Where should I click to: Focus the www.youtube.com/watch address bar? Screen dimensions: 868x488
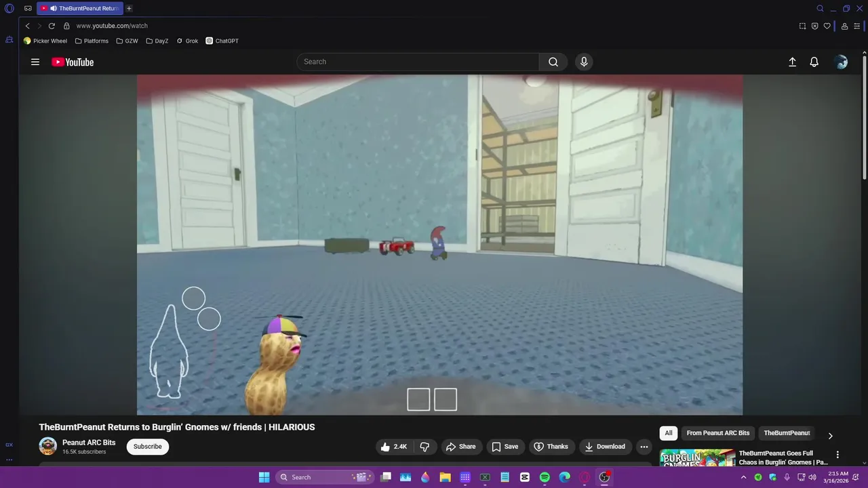pos(434,26)
